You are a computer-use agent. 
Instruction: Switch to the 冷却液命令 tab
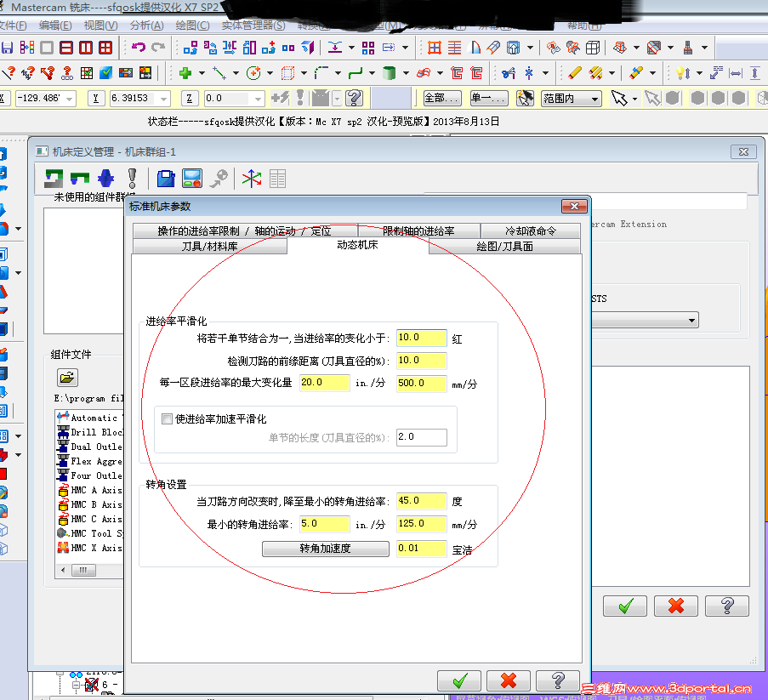(531, 230)
